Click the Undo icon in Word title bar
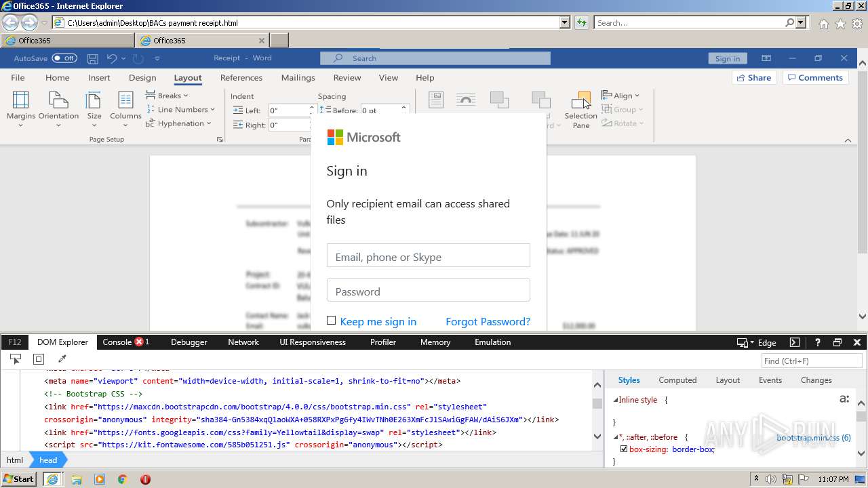The height and width of the screenshot is (488, 868). (112, 58)
